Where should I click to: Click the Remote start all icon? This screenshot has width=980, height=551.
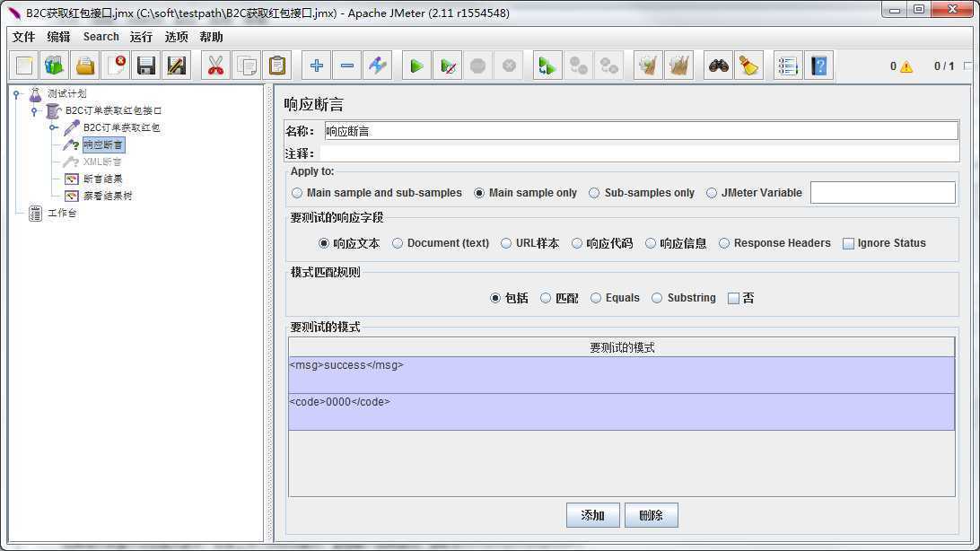(547, 66)
